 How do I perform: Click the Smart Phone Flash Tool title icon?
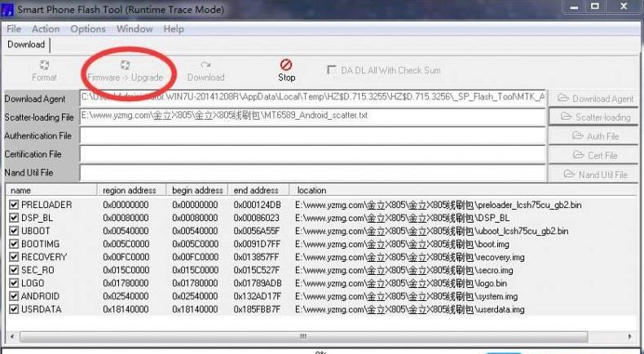click(x=8, y=10)
